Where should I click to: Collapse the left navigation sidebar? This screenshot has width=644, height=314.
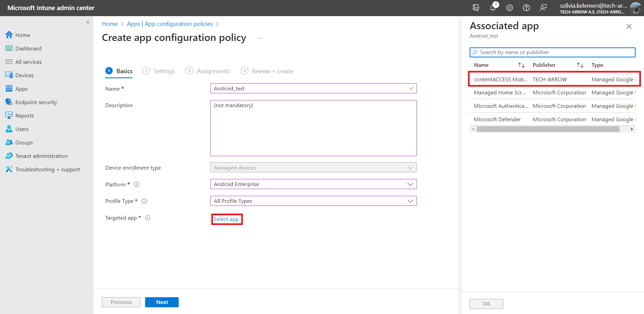88,22
